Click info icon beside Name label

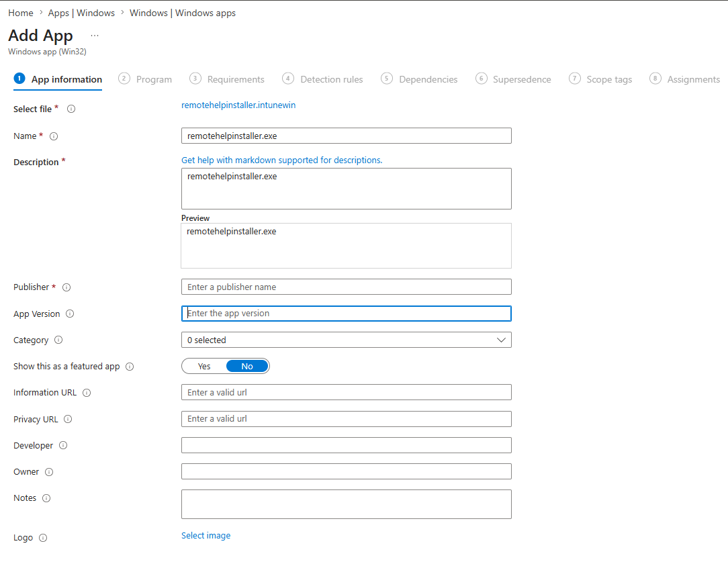[x=54, y=136]
